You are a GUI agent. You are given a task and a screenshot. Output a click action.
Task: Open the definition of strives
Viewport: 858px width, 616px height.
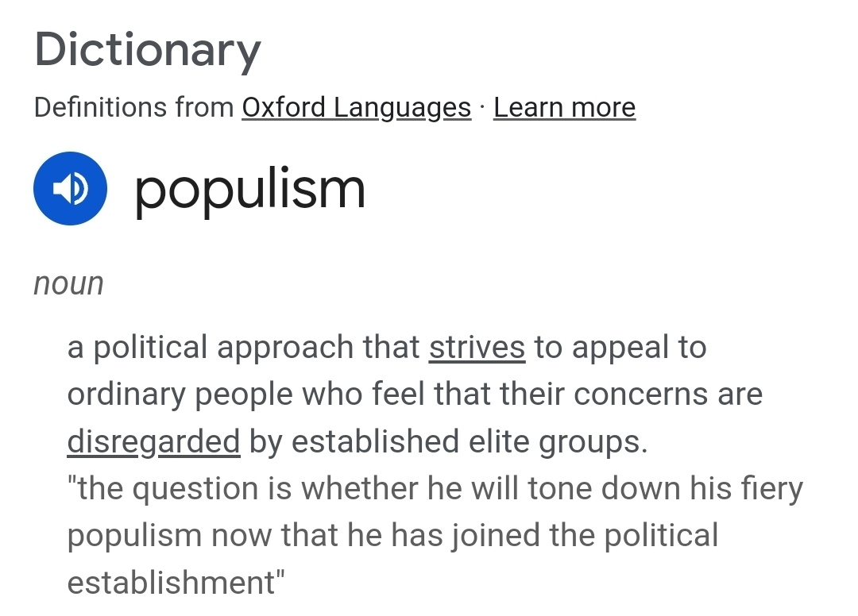pos(477,348)
